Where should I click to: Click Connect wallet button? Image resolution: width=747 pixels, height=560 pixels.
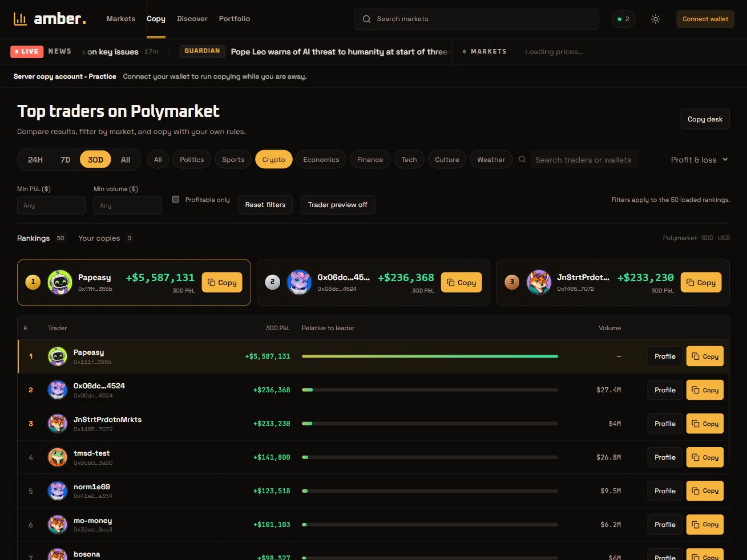705,19
